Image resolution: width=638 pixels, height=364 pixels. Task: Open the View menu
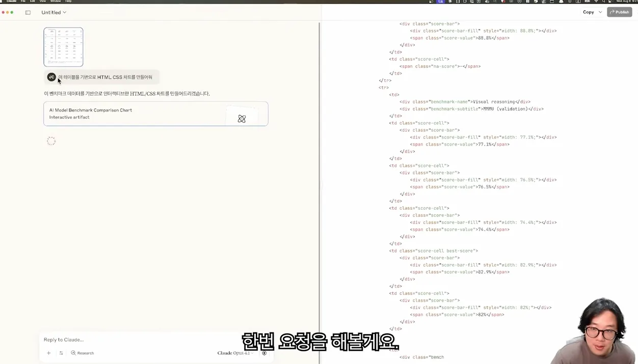click(43, 2)
